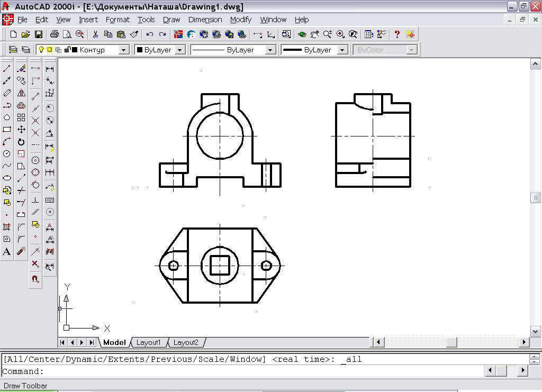
Task: Open the ByColor plot style dropdown
Action: point(411,50)
